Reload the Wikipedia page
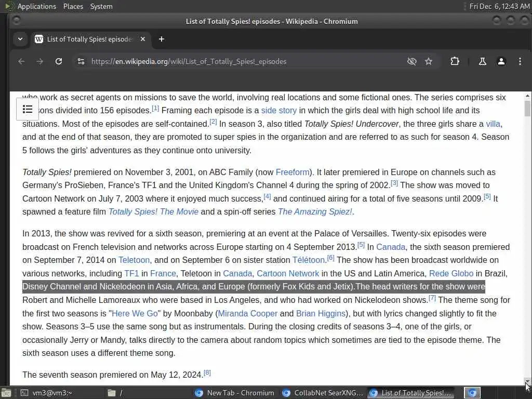The width and height of the screenshot is (532, 399). point(59,61)
